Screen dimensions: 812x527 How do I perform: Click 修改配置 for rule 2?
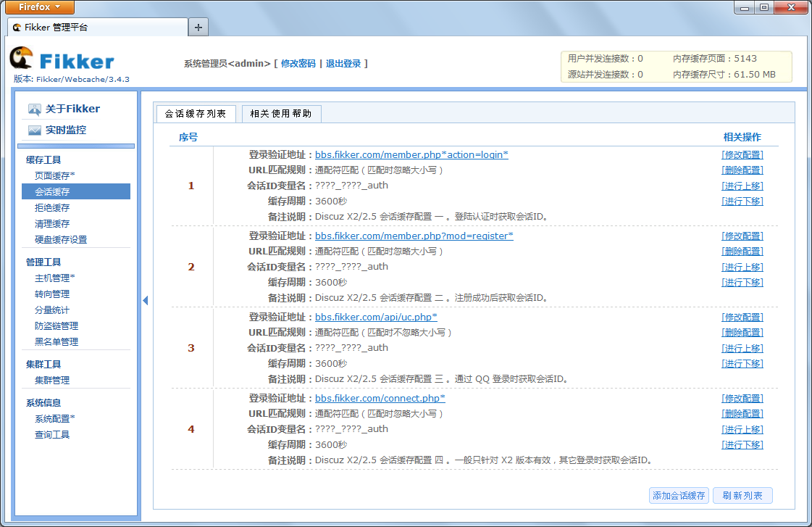(x=742, y=236)
